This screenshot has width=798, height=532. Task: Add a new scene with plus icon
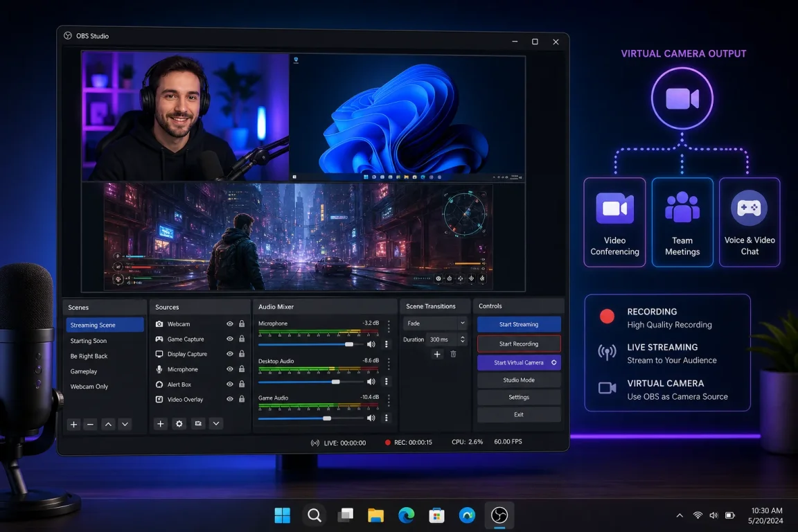pyautogui.click(x=74, y=424)
